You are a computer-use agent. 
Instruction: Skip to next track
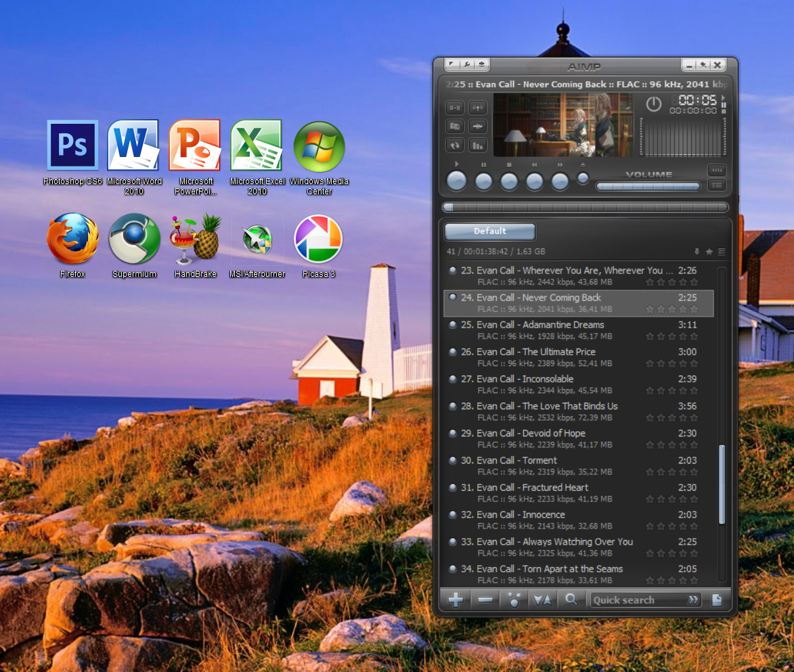[560, 181]
